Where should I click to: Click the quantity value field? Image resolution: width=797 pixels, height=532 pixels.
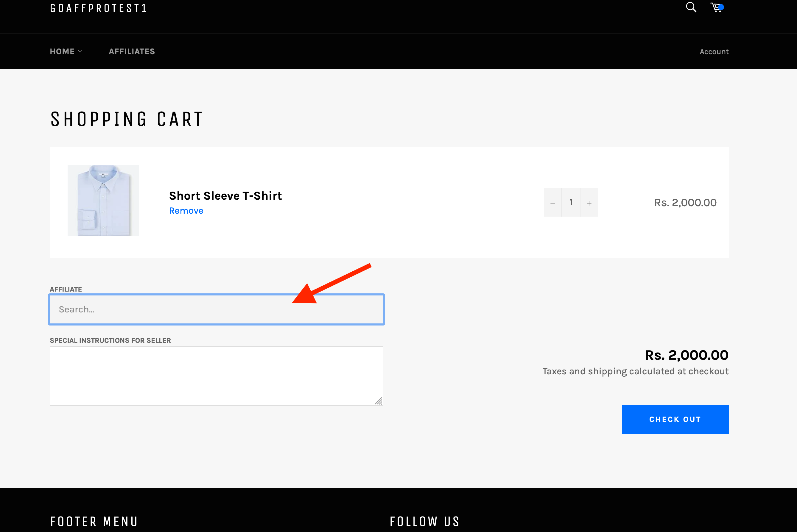click(571, 202)
